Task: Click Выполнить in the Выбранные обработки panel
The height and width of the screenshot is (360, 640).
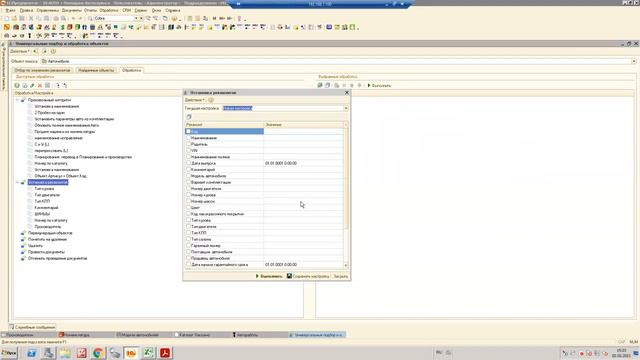Action: click(x=379, y=85)
